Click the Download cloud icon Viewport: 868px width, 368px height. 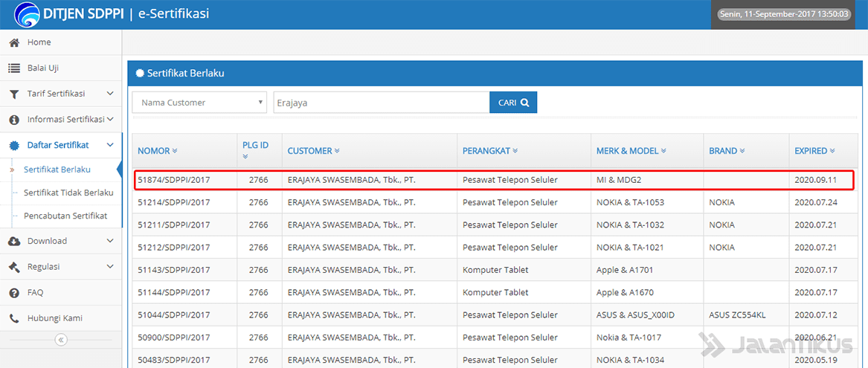pyautogui.click(x=13, y=241)
